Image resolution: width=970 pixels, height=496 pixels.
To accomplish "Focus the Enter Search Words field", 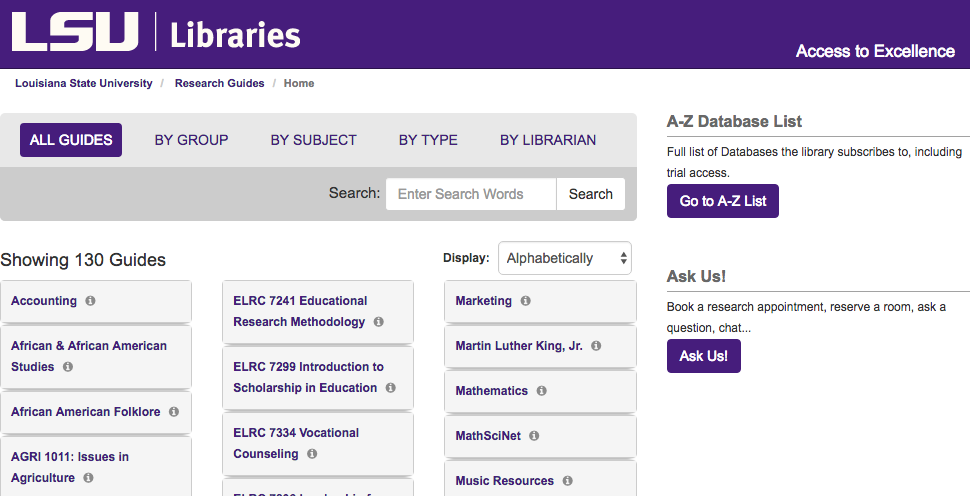I will tap(471, 194).
